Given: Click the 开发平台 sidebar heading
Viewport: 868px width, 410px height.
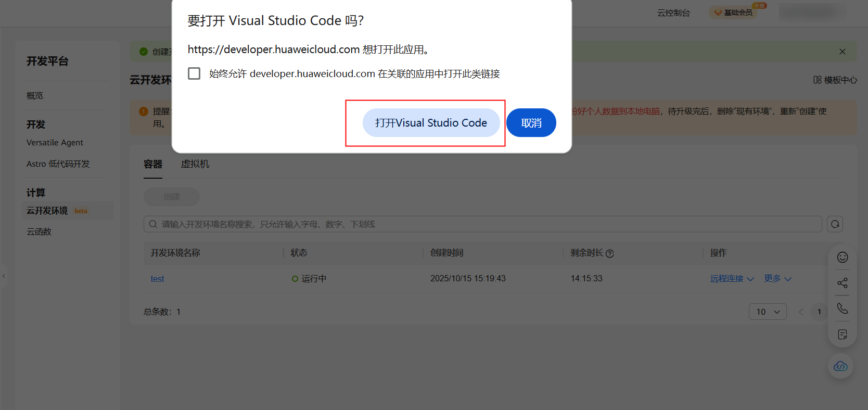Looking at the screenshot, I should point(47,61).
